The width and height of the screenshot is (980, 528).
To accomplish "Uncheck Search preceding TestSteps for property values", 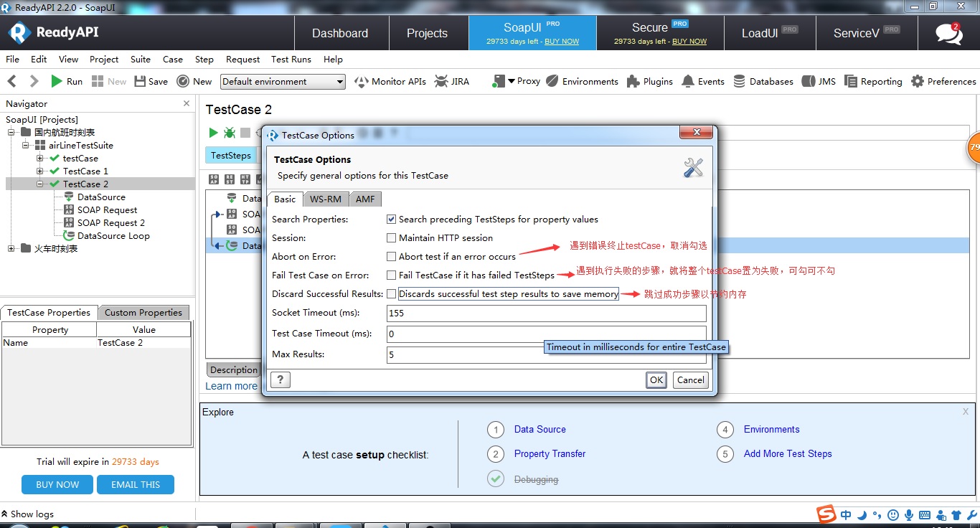I will pos(391,220).
